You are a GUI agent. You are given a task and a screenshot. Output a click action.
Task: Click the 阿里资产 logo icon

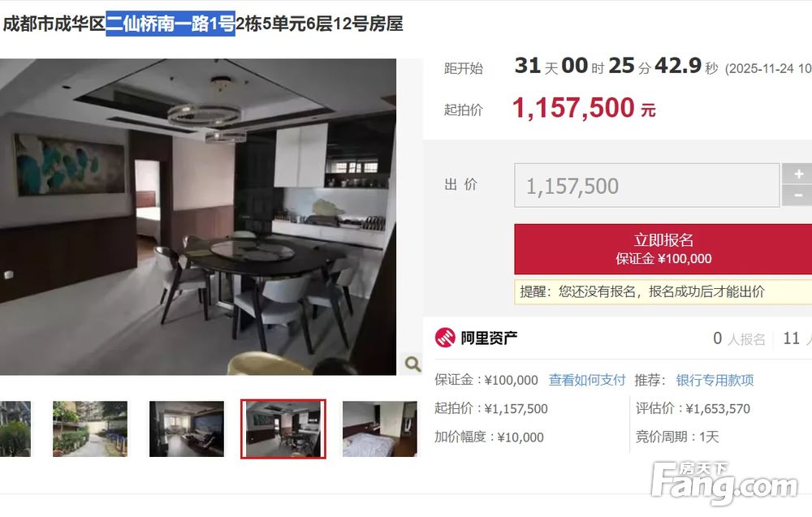tap(445, 338)
